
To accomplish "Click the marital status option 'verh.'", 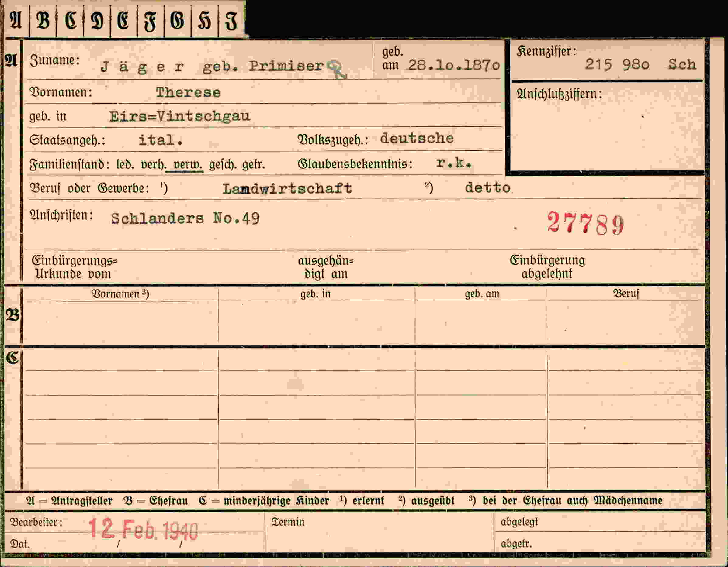I will (x=153, y=164).
